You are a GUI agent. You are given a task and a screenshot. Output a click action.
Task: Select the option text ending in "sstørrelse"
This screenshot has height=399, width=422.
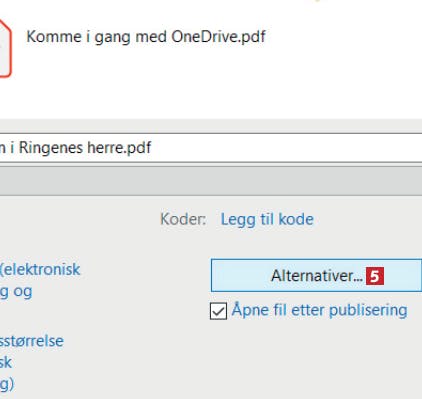(32, 341)
